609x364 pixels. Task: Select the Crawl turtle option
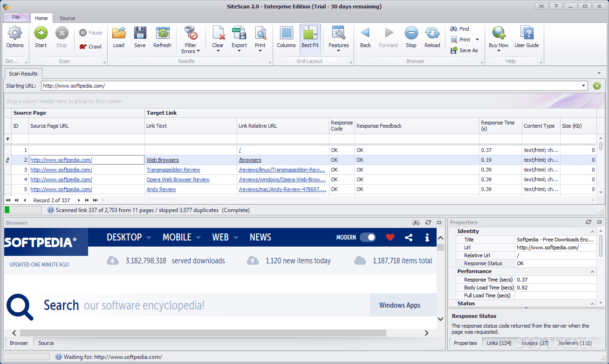90,47
